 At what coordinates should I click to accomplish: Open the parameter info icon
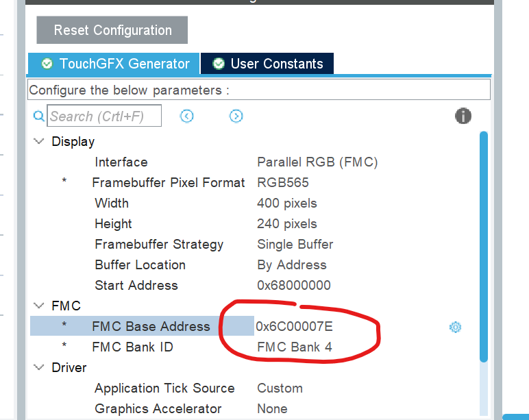[x=463, y=116]
